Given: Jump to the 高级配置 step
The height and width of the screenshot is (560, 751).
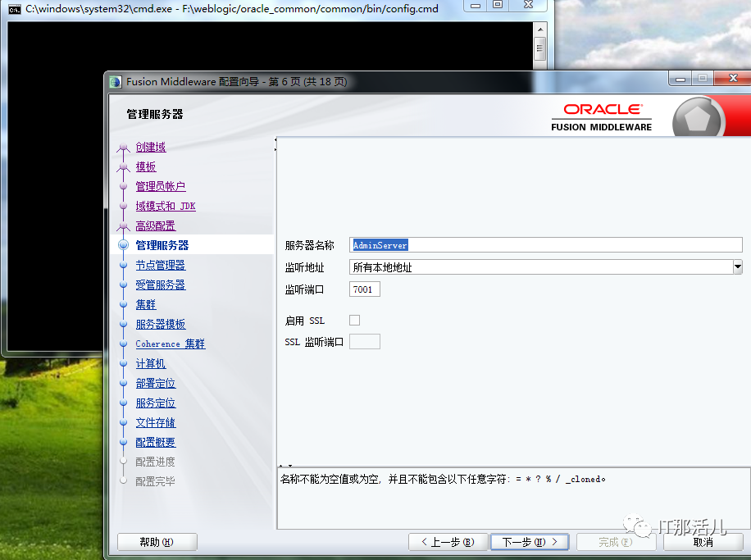Looking at the screenshot, I should (x=155, y=225).
